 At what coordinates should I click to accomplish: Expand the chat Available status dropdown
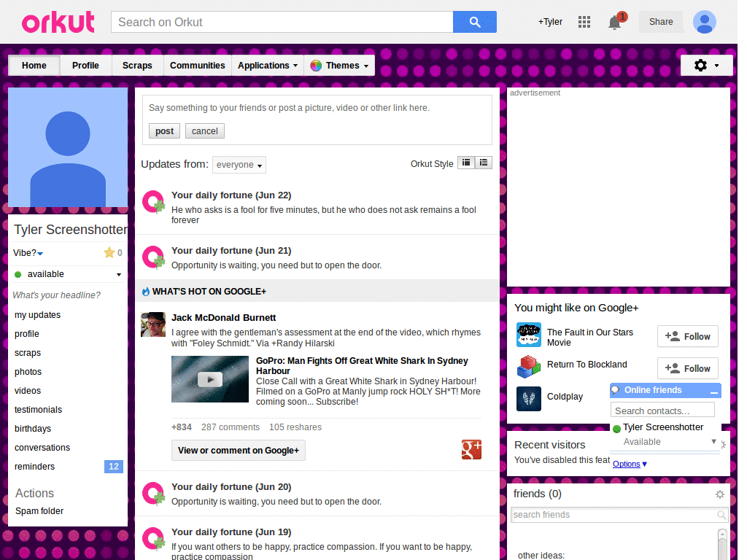[713, 441]
